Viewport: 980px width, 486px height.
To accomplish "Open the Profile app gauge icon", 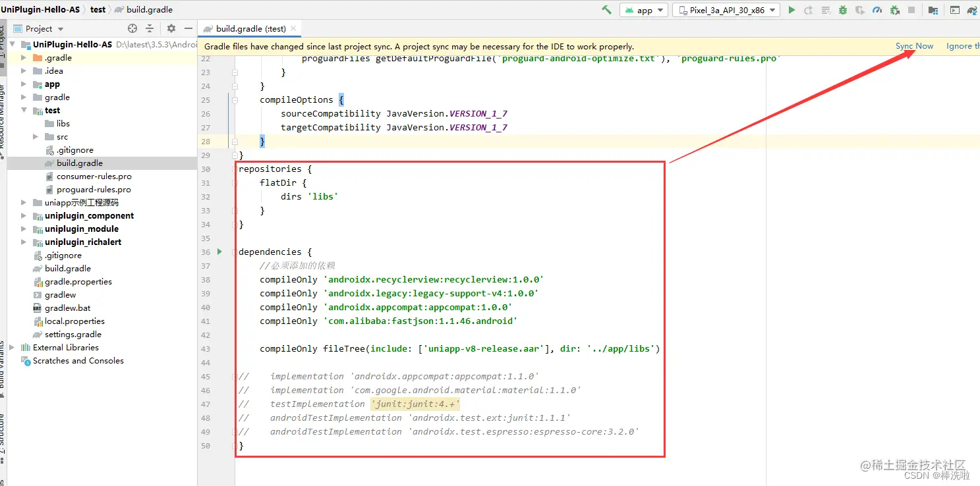I will coord(877,10).
